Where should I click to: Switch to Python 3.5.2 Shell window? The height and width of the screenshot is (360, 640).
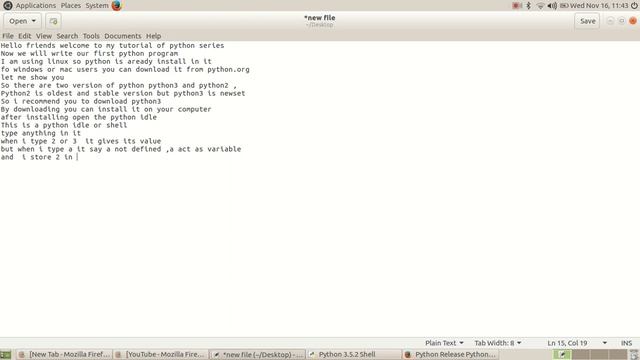pyautogui.click(x=354, y=355)
